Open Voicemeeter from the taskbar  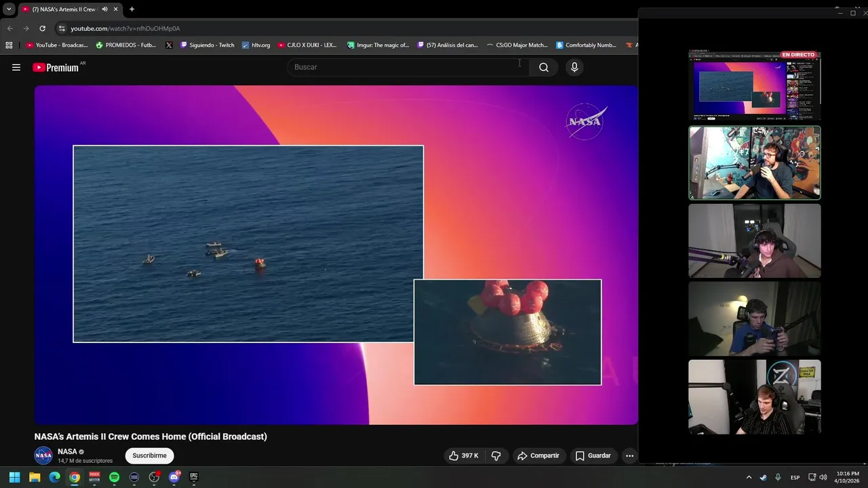[x=94, y=477]
